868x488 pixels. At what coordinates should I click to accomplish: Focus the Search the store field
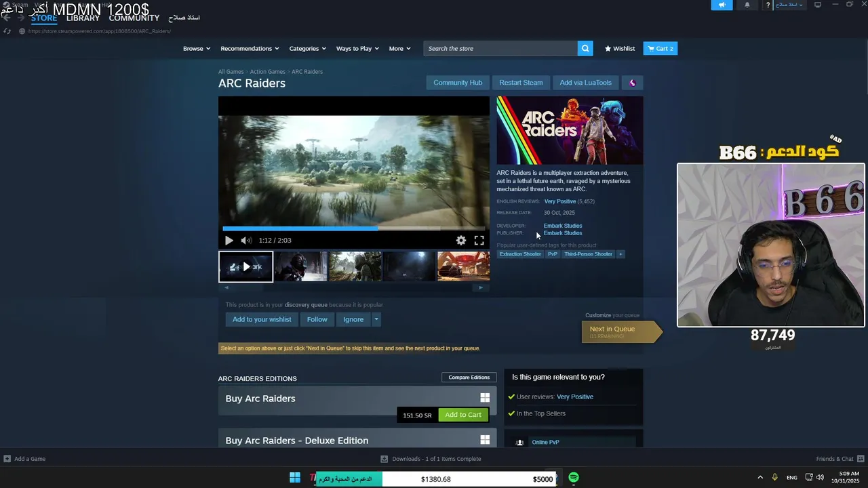(x=500, y=48)
